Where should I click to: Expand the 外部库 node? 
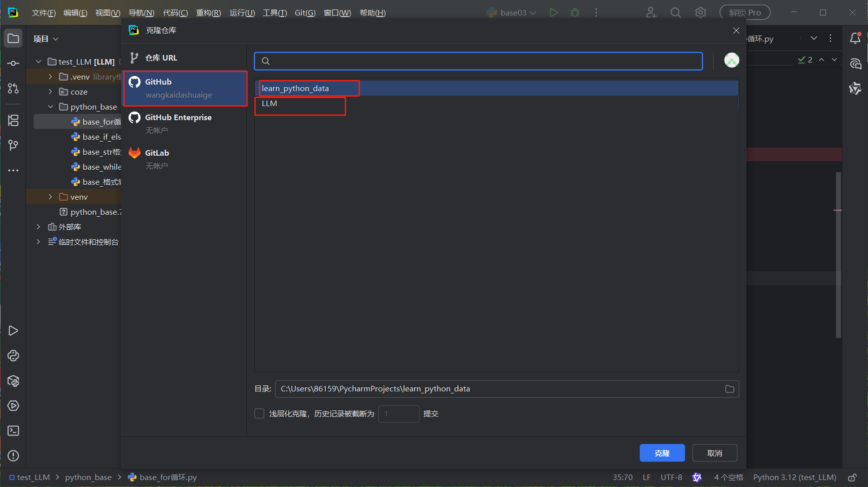pos(39,227)
